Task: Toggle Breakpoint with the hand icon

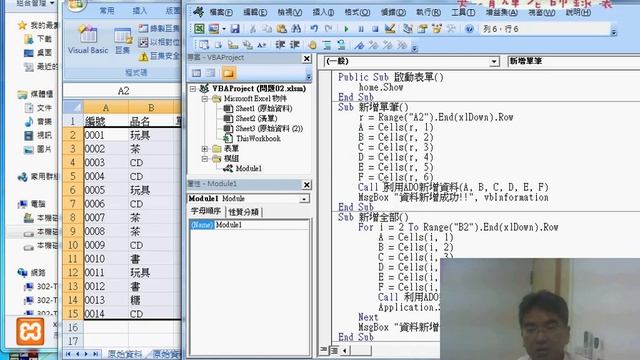Action: 312,45
